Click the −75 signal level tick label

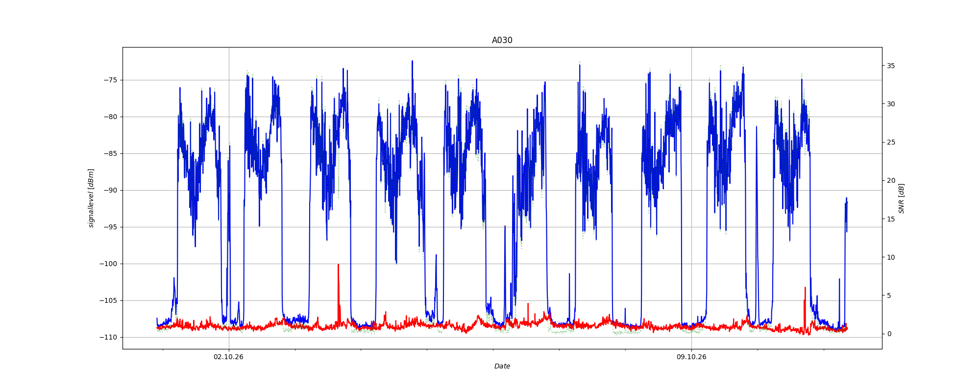(110, 80)
